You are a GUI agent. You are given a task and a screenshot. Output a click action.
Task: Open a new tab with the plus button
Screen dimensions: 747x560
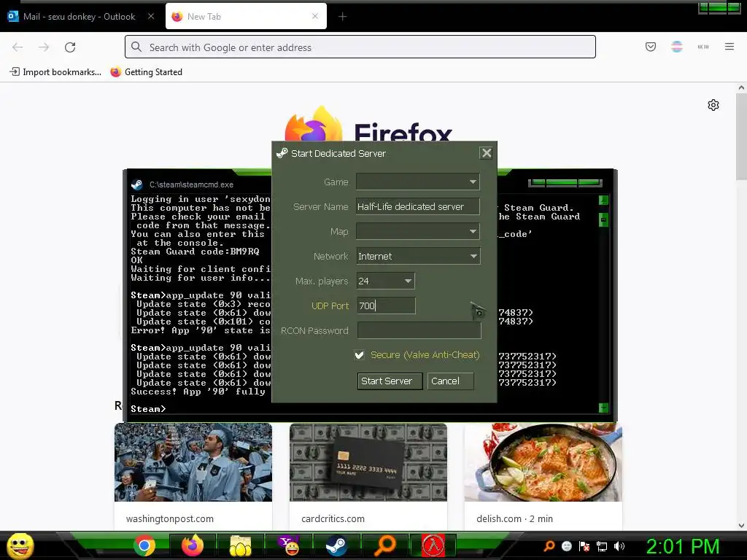[343, 17]
